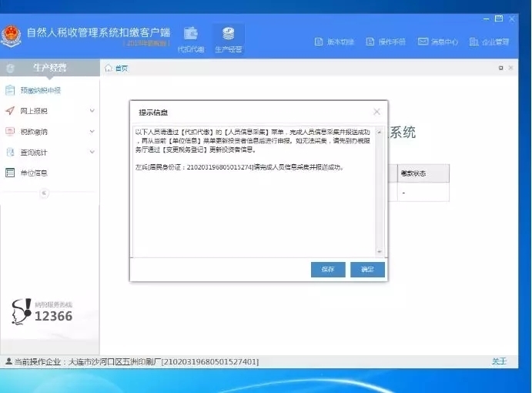Viewport: 532px width, 393px height.
Task: Click the 12366 service hotline logo
Action: click(x=42, y=311)
